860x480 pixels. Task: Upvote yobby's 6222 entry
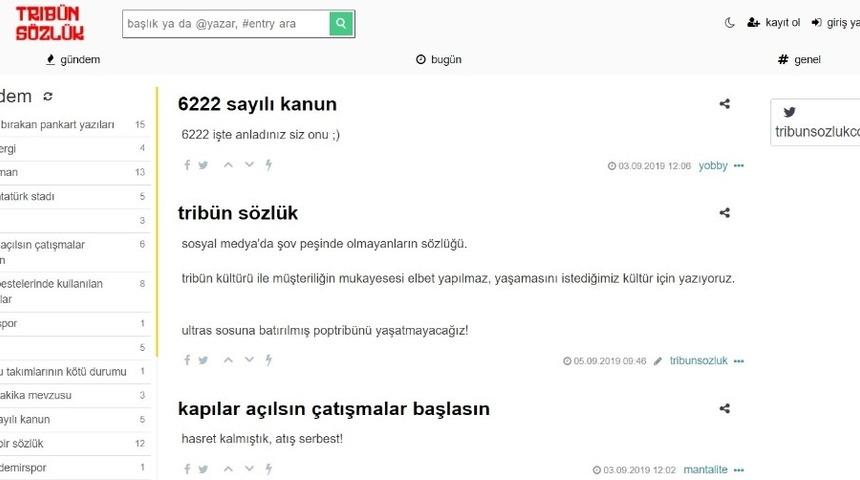pyautogui.click(x=228, y=165)
